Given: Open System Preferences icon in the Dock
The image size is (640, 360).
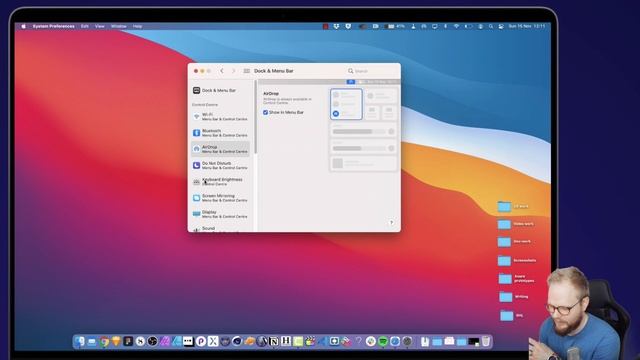Looking at the screenshot, I should (407, 341).
